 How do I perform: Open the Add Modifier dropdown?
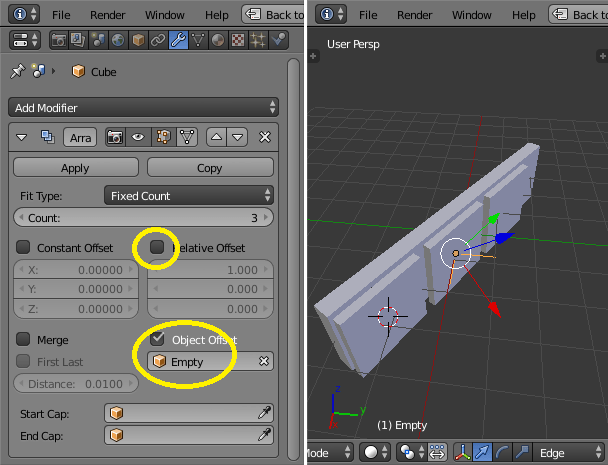[x=143, y=107]
